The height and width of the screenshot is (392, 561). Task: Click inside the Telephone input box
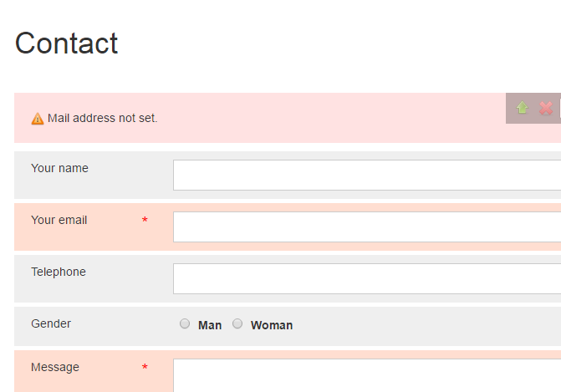click(366, 279)
